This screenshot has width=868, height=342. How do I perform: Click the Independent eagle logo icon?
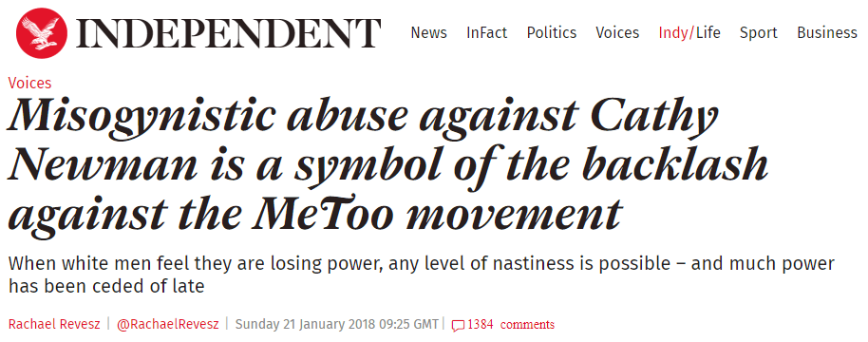coord(42,34)
